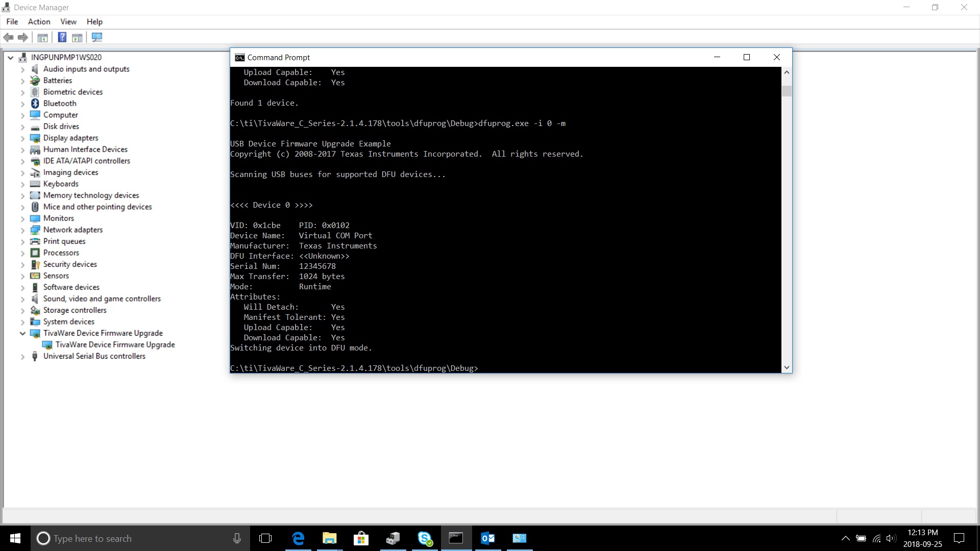Select IDE ATA/ATAPI controllers item

(86, 161)
